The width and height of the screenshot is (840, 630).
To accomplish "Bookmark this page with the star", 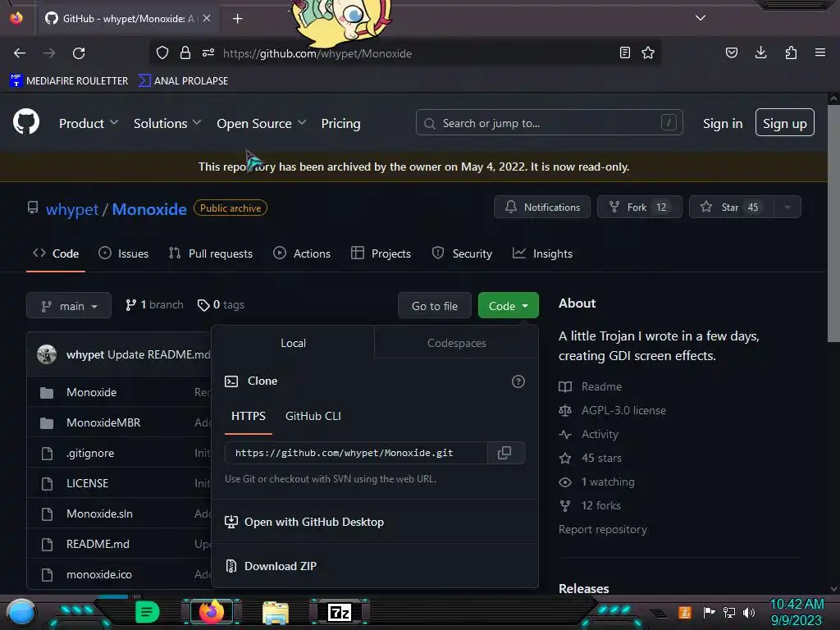I will click(648, 52).
